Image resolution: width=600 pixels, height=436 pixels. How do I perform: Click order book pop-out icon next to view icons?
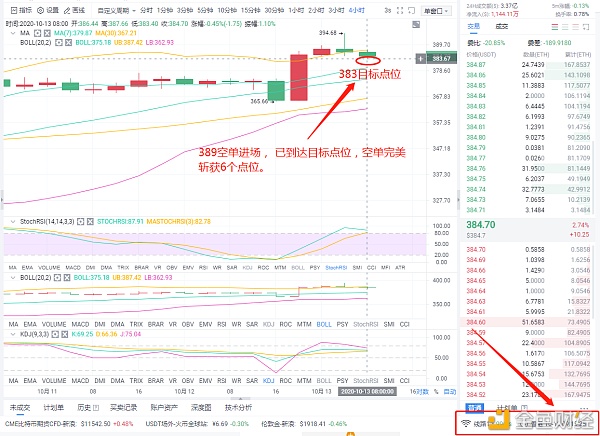click(586, 27)
